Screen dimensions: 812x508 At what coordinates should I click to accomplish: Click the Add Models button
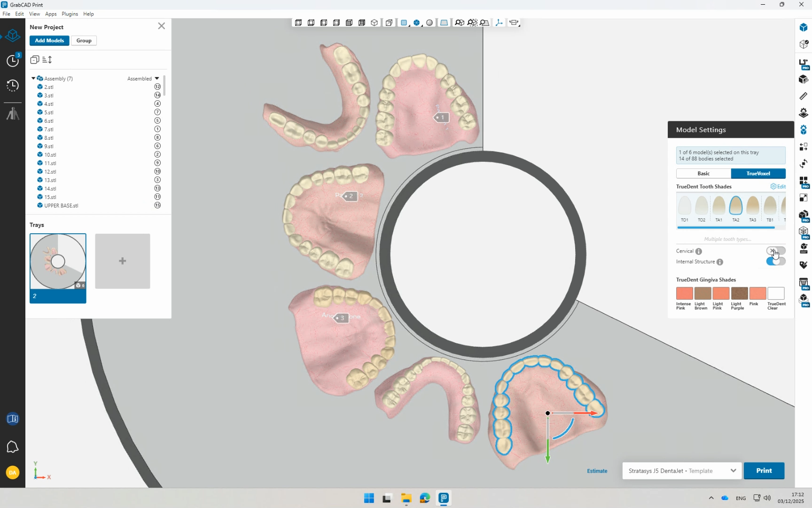tap(49, 40)
